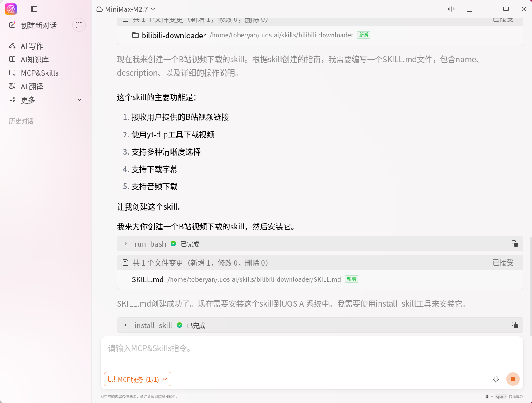The width and height of the screenshot is (532, 403).
Task: Click the plus attachment icon
Action: [479, 379]
